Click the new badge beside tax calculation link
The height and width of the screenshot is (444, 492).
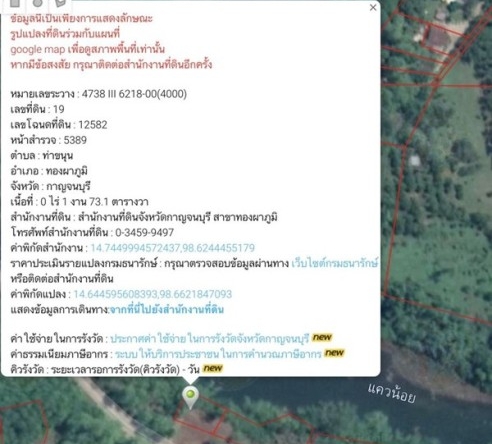point(334,353)
